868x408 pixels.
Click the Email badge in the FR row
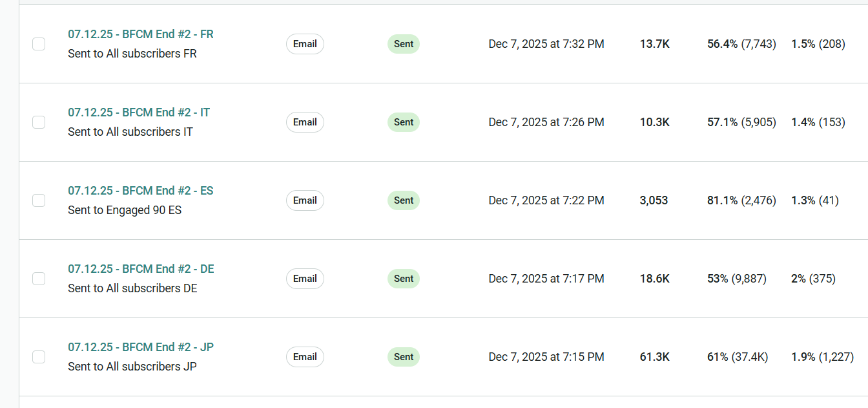pos(305,44)
